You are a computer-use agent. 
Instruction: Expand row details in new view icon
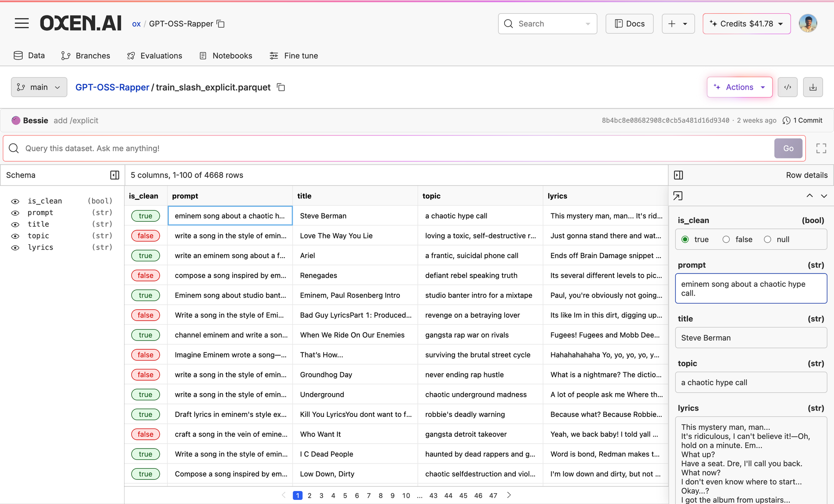[x=678, y=196]
